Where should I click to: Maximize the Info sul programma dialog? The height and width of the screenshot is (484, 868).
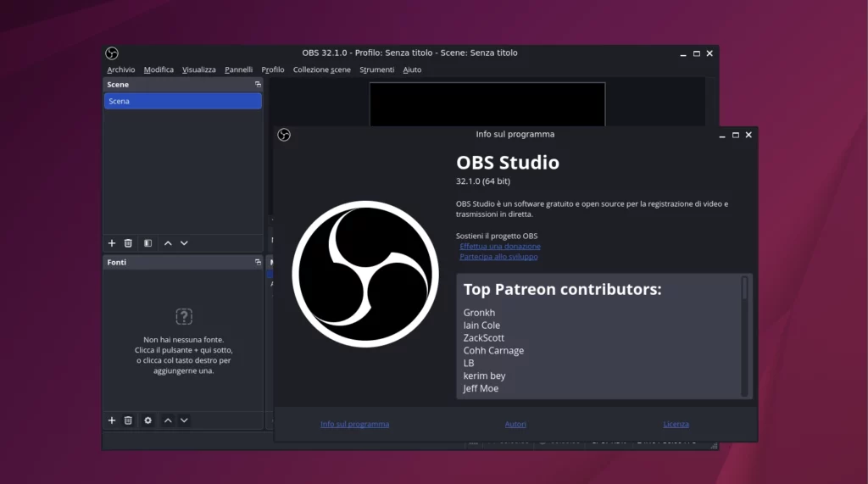(x=736, y=135)
